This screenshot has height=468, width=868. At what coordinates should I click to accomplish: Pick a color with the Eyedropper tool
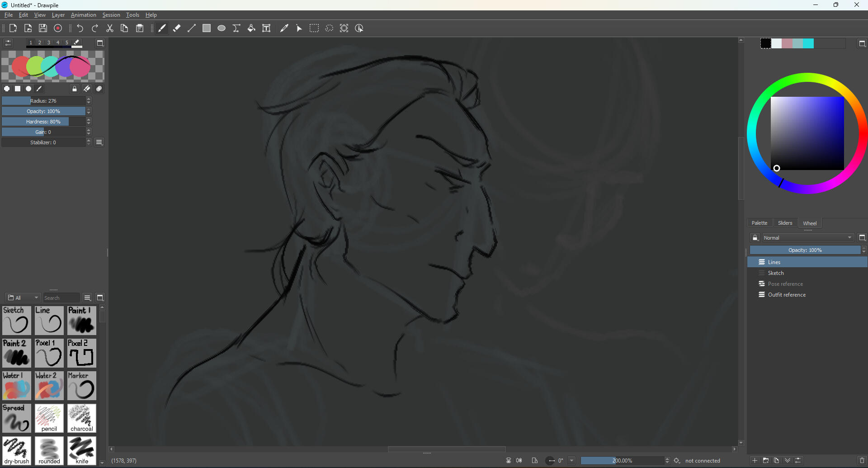(x=284, y=28)
